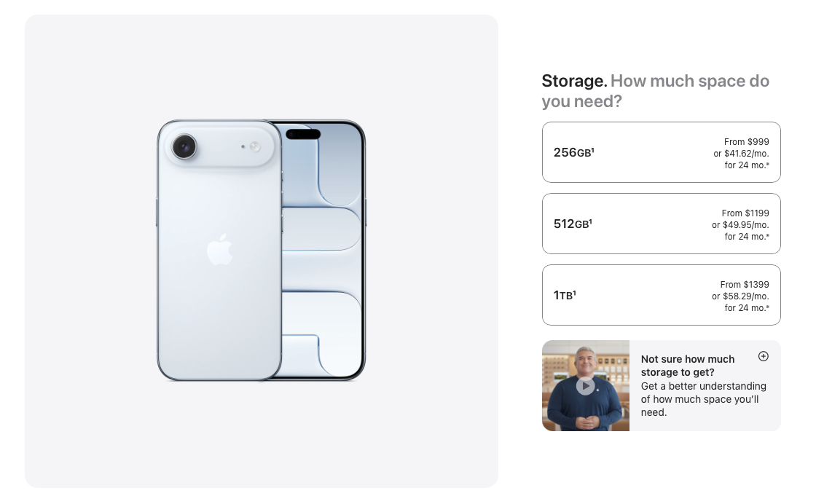The image size is (816, 504).
Task: Play the storage guidance video
Action: pos(586,386)
